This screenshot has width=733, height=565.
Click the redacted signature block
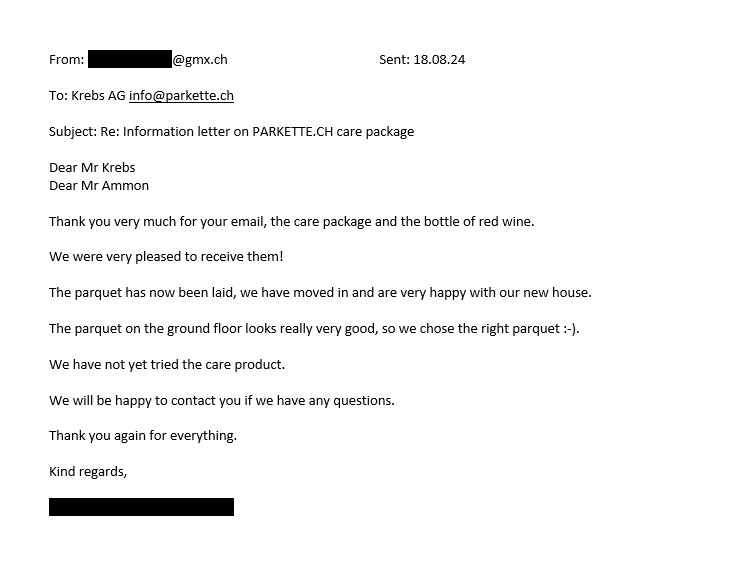pyautogui.click(x=141, y=507)
